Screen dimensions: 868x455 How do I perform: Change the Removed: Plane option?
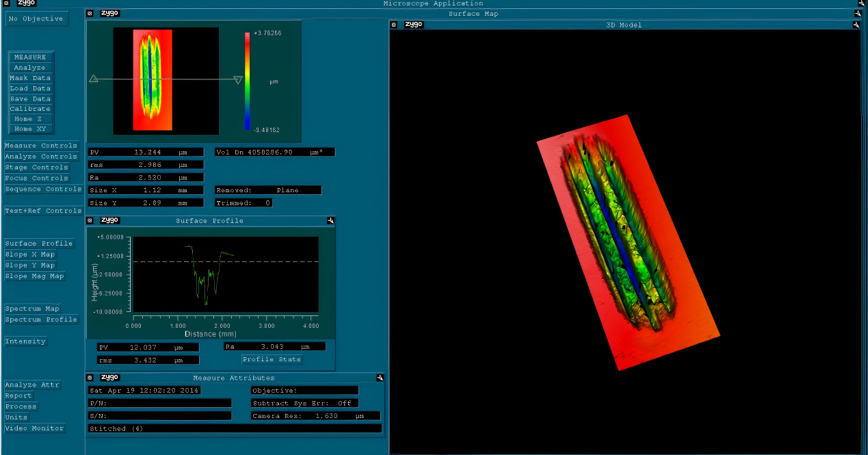click(x=287, y=190)
